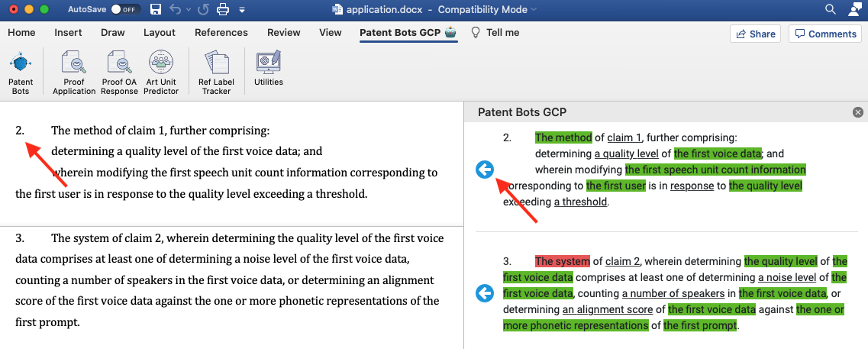Screen dimensions: 868x349
Task: Open the Comments button
Action: point(824,34)
